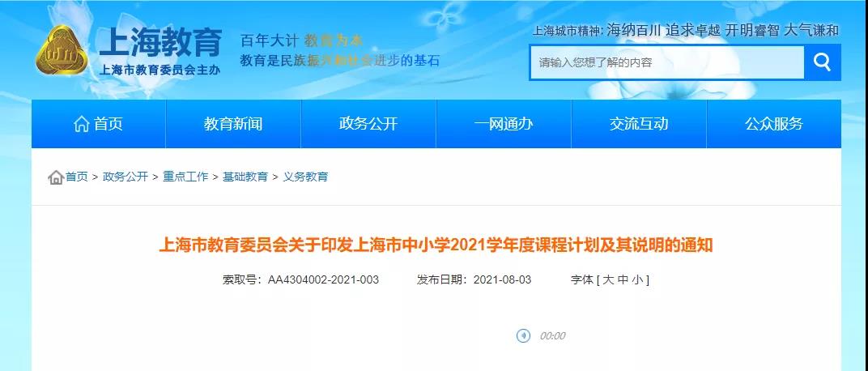Click the 首页 breadcrumb link
The width and height of the screenshot is (868, 371).
pos(76,177)
